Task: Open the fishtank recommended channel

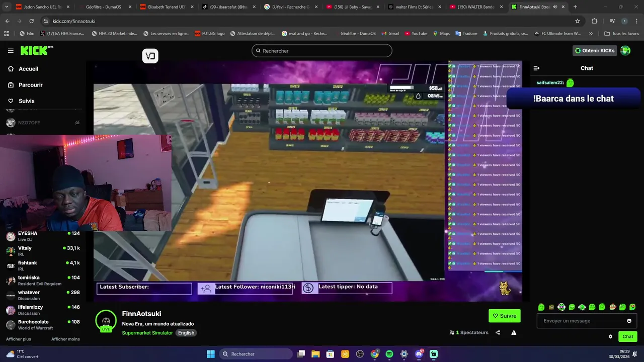Action: [43, 265]
